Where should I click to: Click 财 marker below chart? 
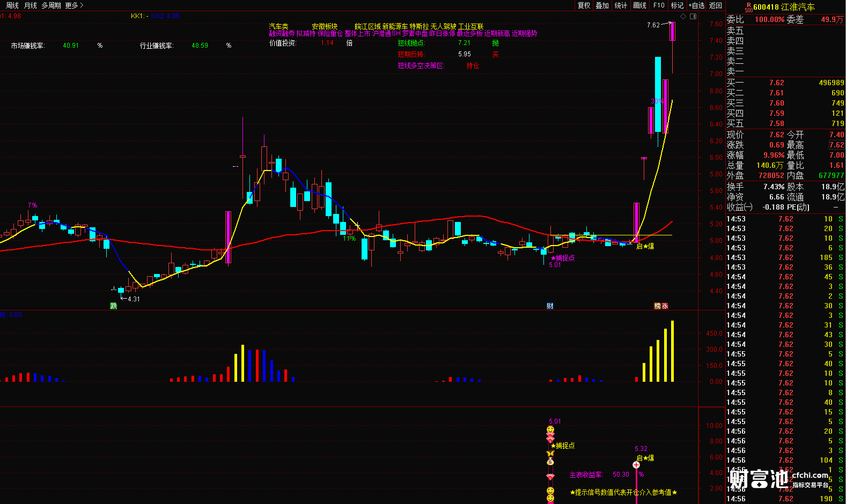coord(550,306)
